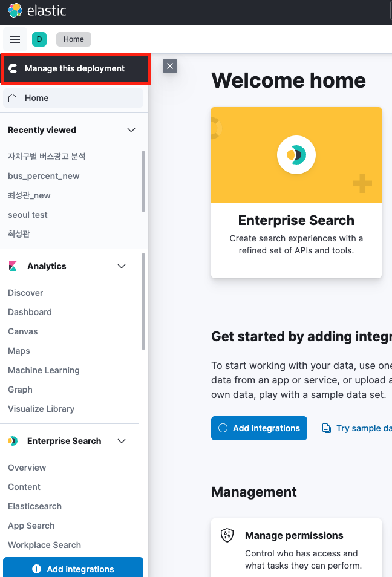
Task: Open recently viewed item 최성관
Action: (19, 233)
